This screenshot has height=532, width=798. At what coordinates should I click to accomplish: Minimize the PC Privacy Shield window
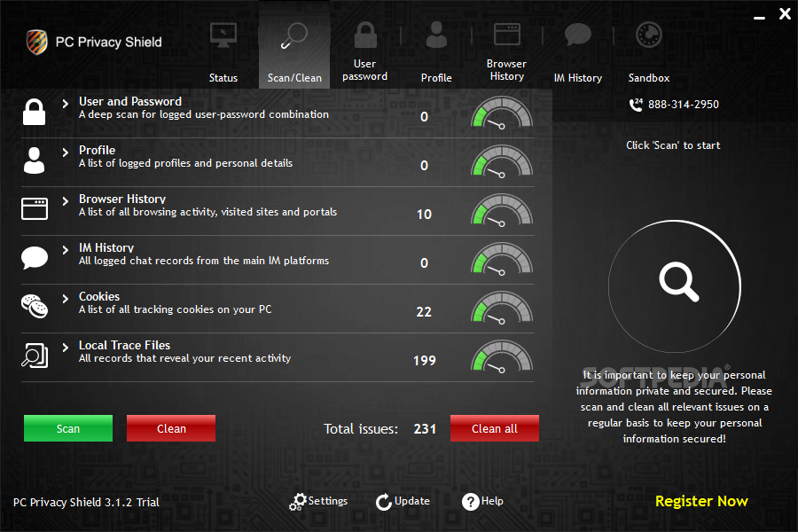759,18
